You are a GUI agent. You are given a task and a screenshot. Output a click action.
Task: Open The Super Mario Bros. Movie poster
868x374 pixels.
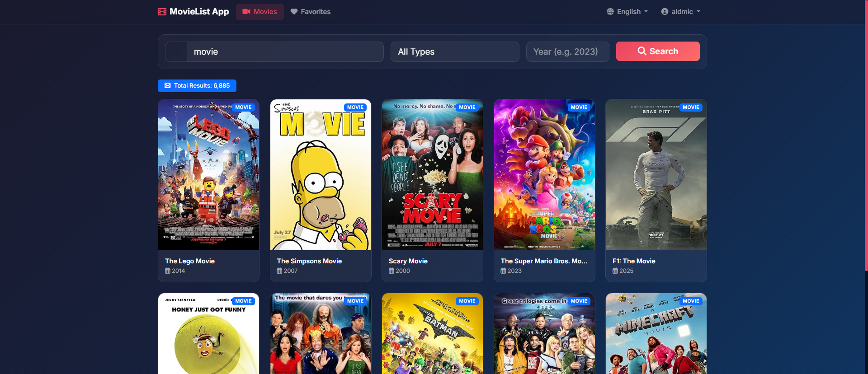(544, 175)
